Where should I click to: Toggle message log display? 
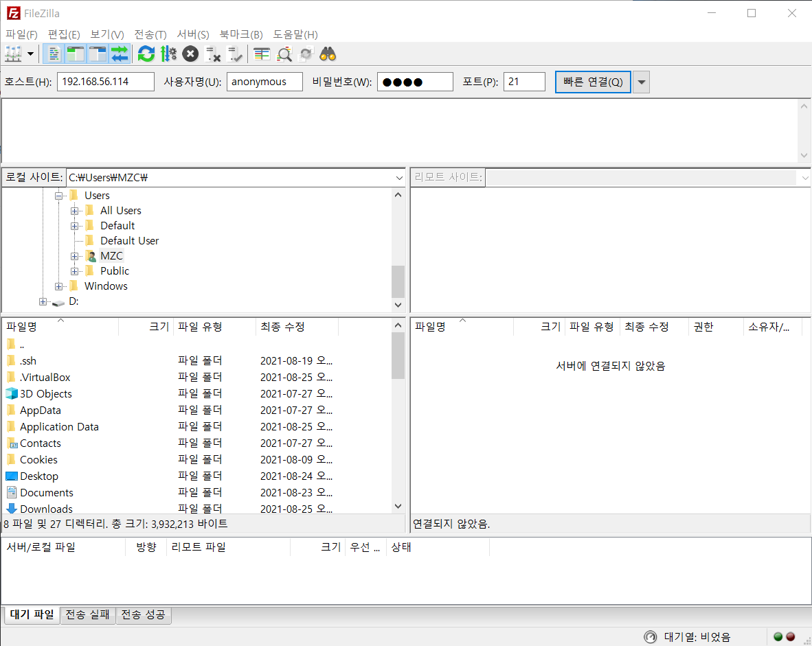click(x=53, y=54)
